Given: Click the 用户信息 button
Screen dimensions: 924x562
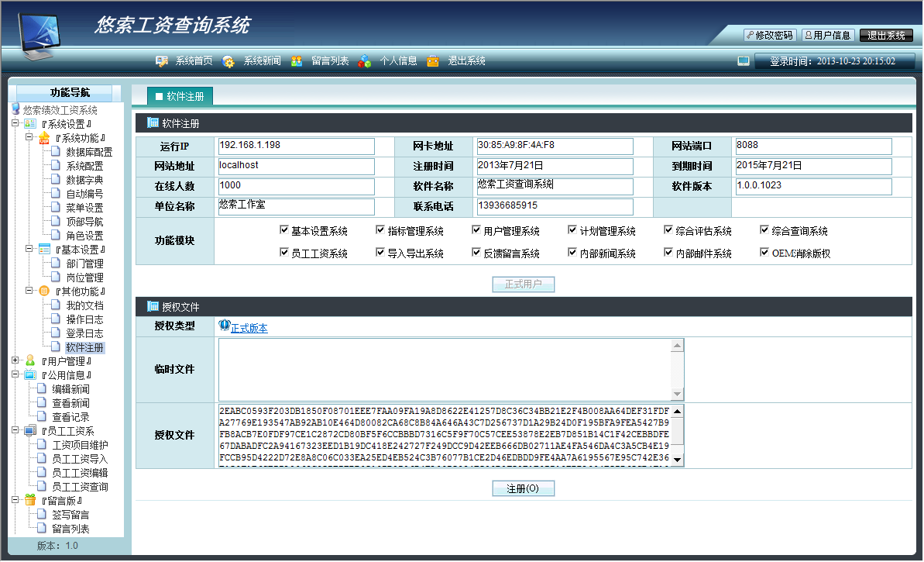Looking at the screenshot, I should point(828,36).
